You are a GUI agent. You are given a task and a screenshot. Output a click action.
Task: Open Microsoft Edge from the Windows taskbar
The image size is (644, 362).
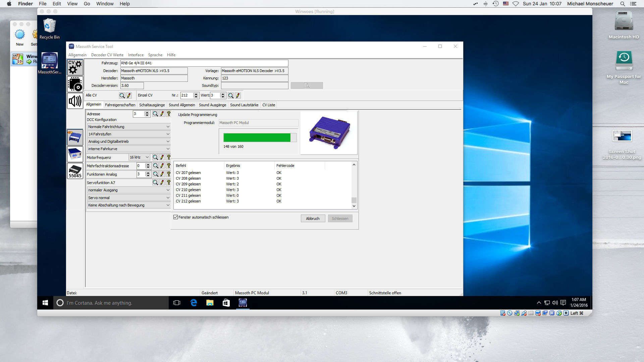(x=194, y=303)
